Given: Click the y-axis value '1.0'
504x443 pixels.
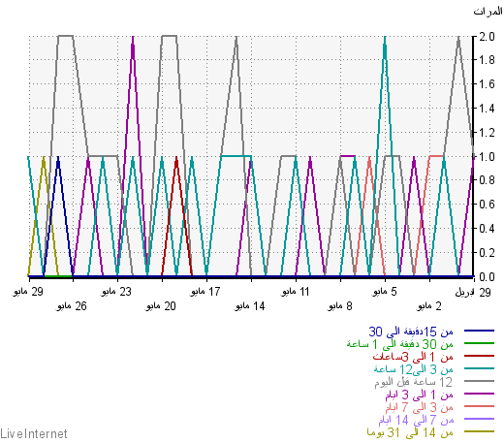Looking at the screenshot, I should [x=487, y=157].
